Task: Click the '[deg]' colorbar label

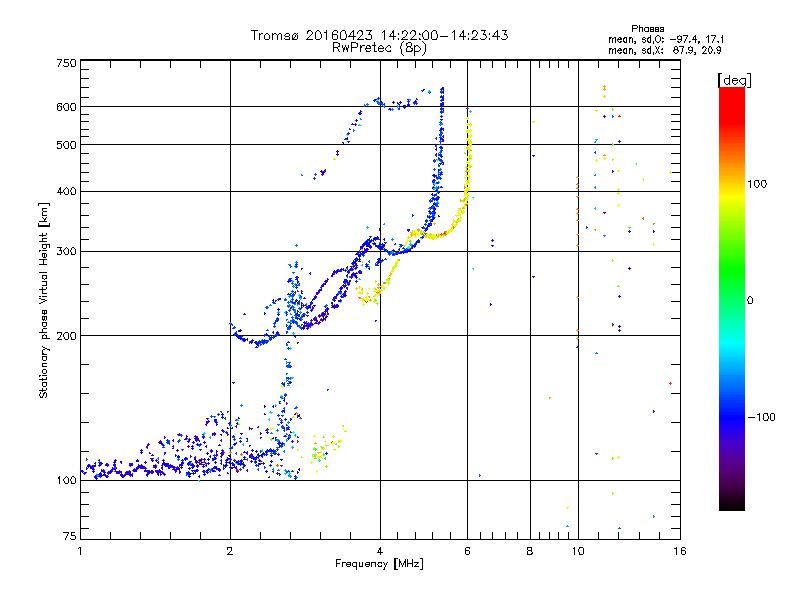Action: (x=734, y=80)
